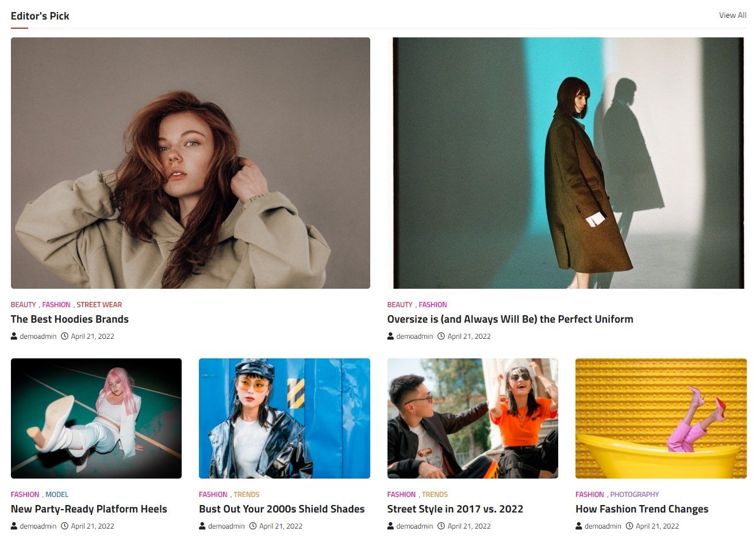The image size is (756, 543).
Task: Click the clock icon under Bust Out Your 2000s Shield Shades
Action: [253, 526]
